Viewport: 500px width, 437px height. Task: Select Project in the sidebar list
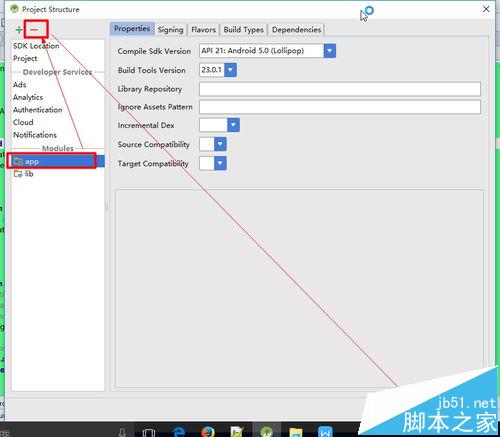(x=25, y=58)
